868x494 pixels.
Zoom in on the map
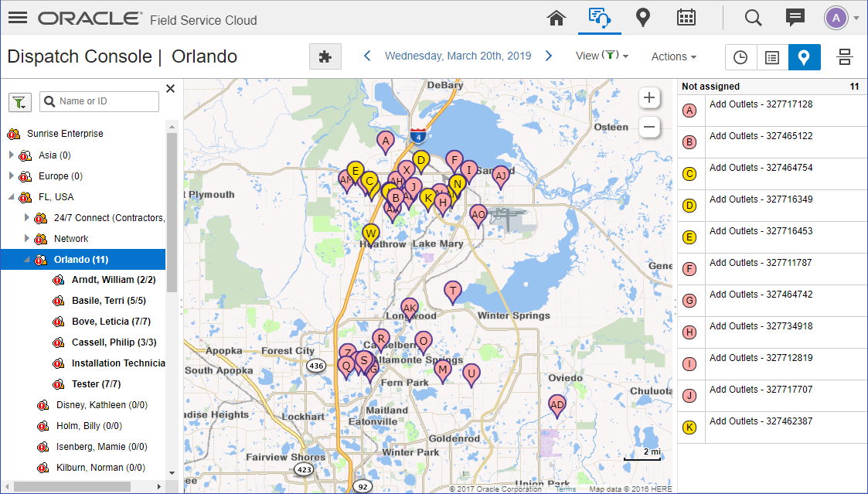pyautogui.click(x=648, y=98)
